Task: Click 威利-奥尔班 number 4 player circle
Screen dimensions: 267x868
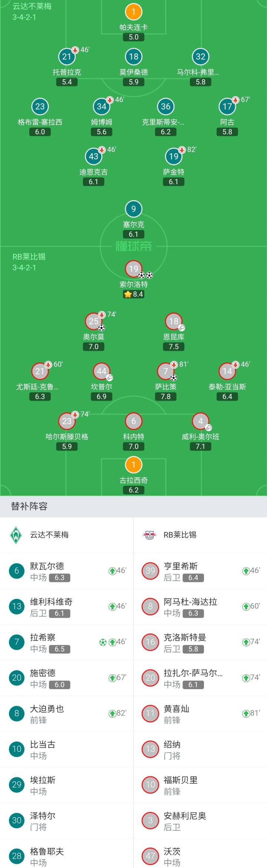Action: 200,421
